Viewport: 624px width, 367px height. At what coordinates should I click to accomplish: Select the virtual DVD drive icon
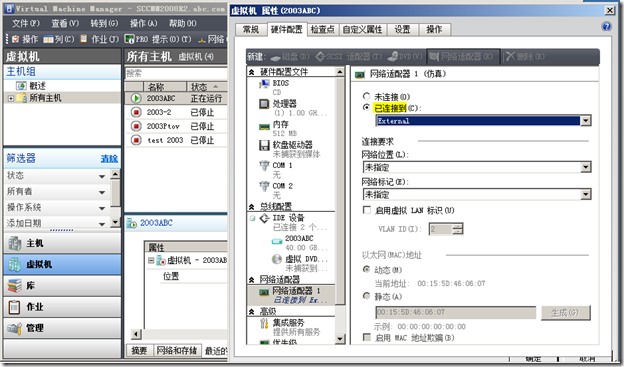pyautogui.click(x=277, y=259)
